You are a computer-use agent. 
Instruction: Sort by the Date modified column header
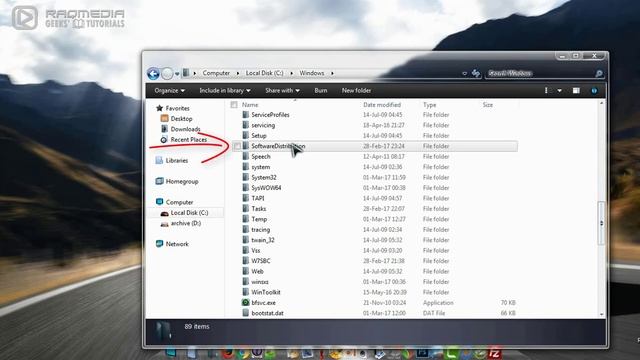pyautogui.click(x=382, y=105)
